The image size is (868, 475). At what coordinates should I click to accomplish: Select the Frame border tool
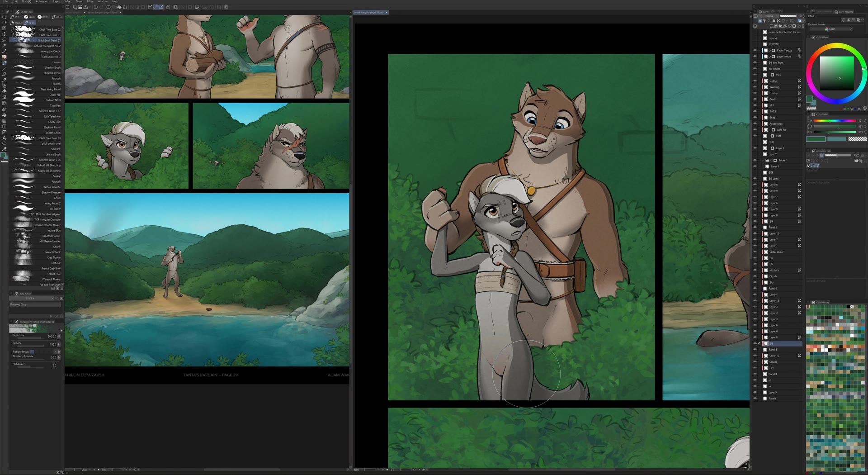coord(4,127)
